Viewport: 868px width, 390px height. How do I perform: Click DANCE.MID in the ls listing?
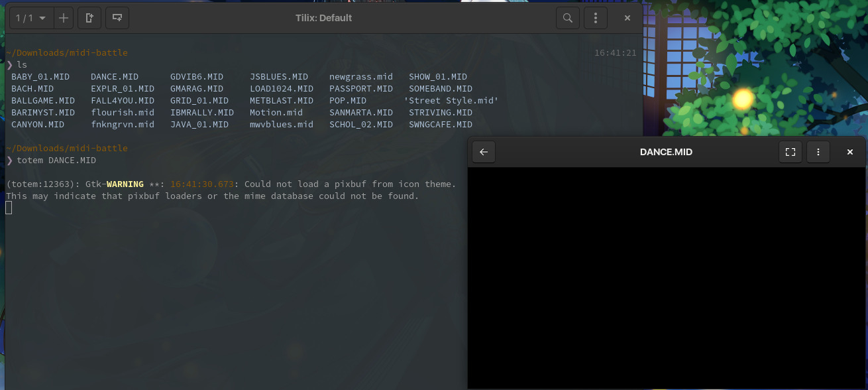[x=115, y=77]
